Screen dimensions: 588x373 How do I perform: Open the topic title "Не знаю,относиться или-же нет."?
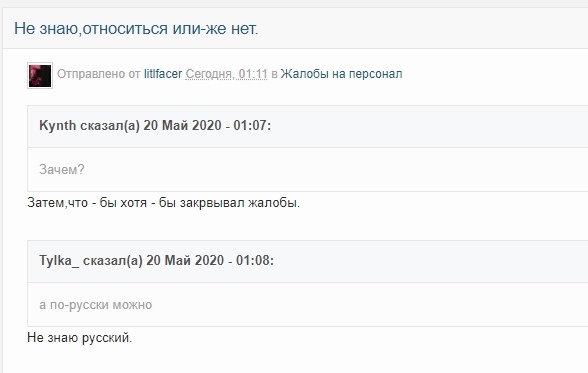(136, 28)
